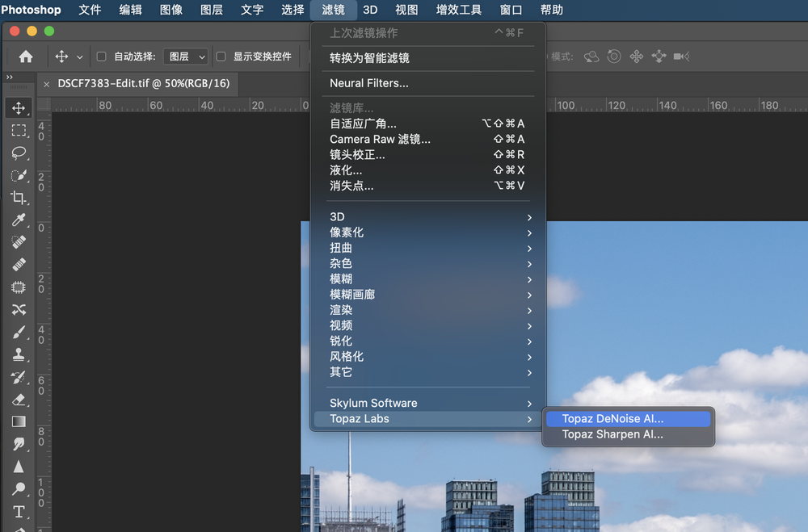The width and height of the screenshot is (808, 532).
Task: Switch to DSCF7383-Edit.tif document tab
Action: tap(143, 83)
